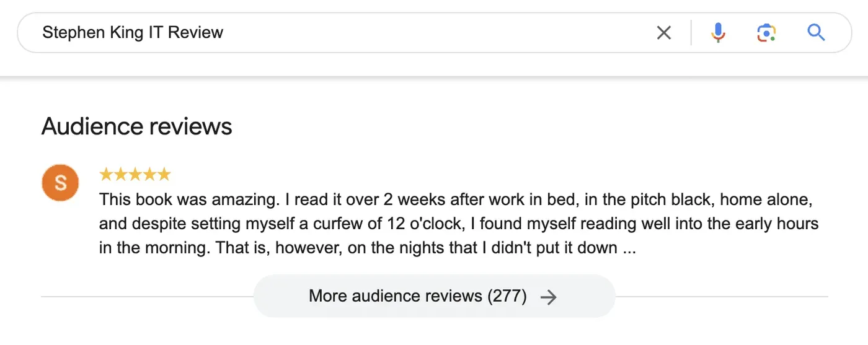
Task: Click the Audience reviews heading
Action: click(137, 126)
